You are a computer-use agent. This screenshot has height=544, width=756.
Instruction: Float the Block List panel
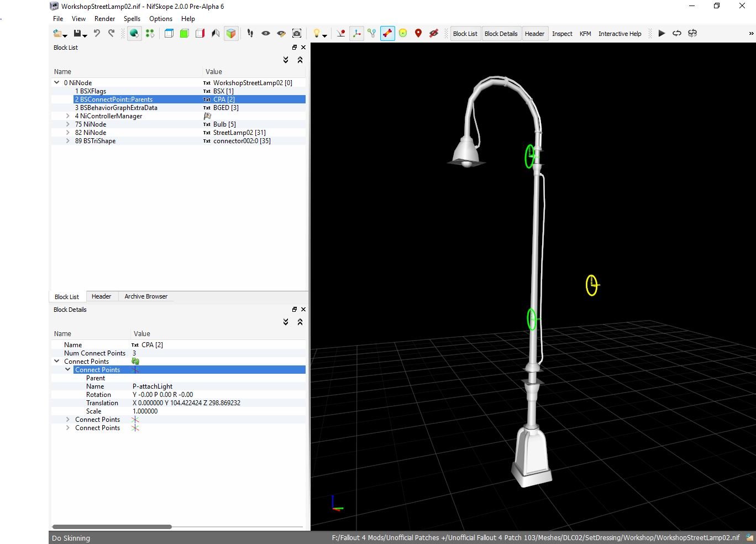(x=295, y=48)
